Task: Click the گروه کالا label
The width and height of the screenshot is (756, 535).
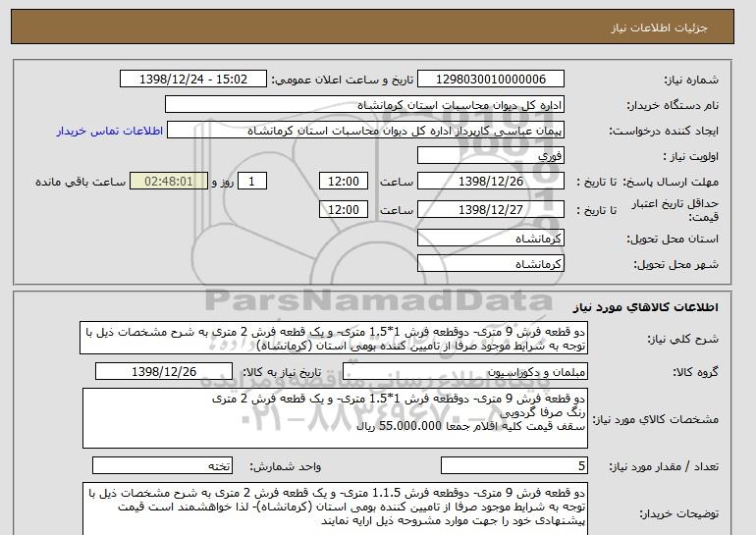Action: click(695, 372)
